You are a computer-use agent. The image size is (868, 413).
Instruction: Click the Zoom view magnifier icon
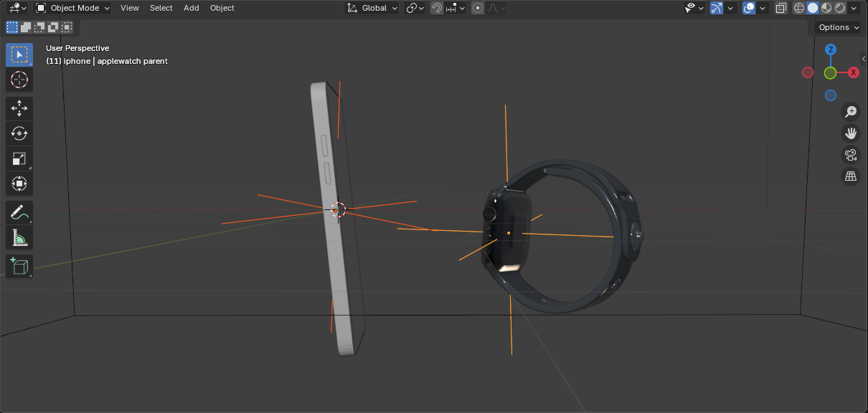click(851, 111)
